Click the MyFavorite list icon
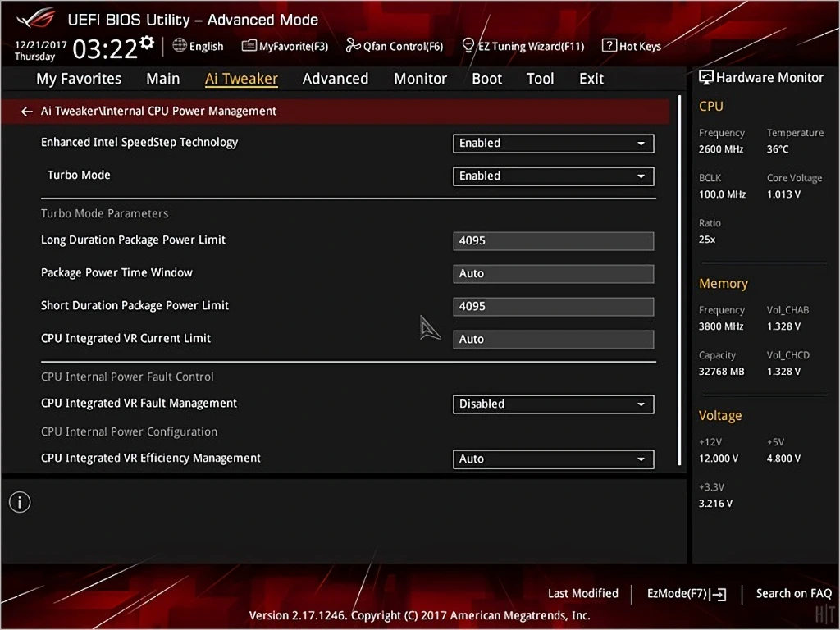 (x=249, y=46)
